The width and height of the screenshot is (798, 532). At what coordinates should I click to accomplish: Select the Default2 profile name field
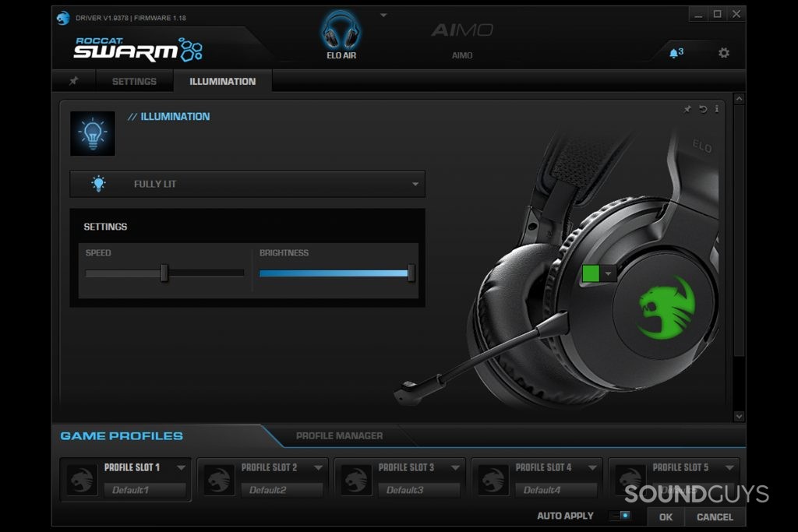click(x=282, y=490)
